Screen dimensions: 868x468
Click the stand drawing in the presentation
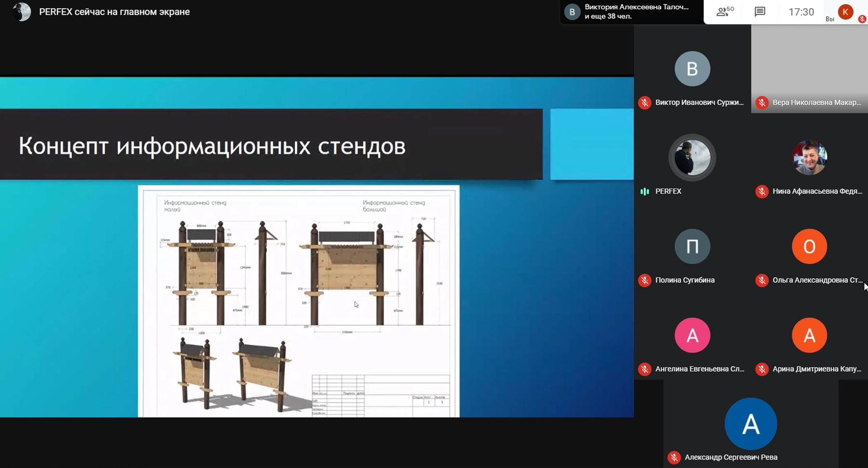click(298, 301)
